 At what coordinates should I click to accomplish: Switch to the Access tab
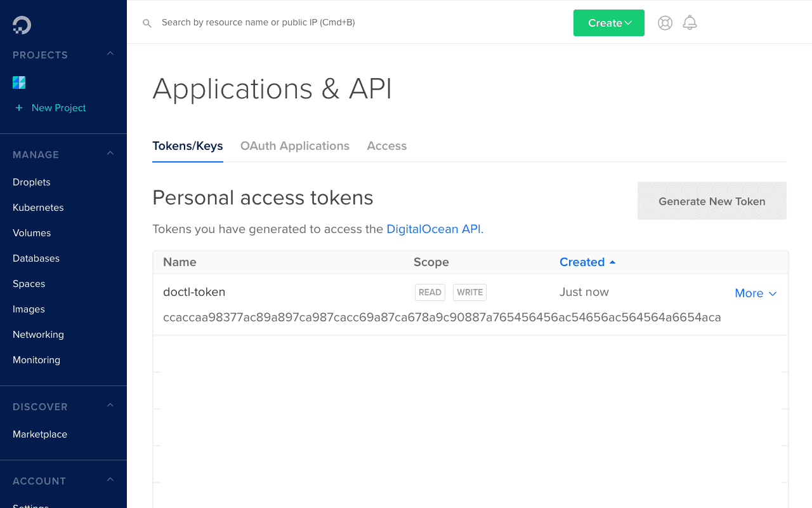coord(387,146)
